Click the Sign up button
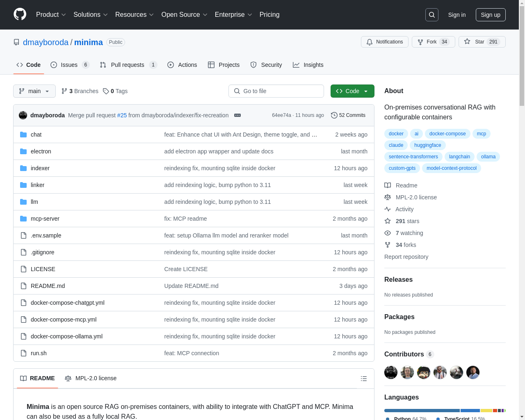The image size is (525, 420). coord(491,15)
